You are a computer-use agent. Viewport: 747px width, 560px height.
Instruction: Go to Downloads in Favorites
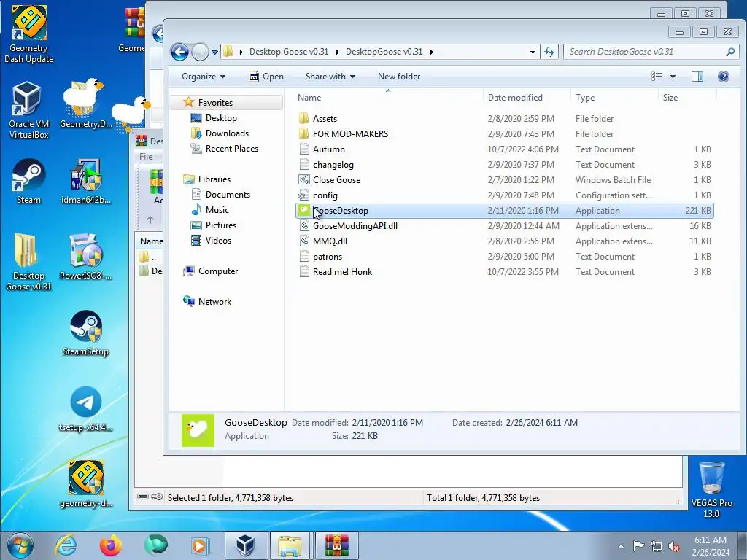[x=227, y=133]
